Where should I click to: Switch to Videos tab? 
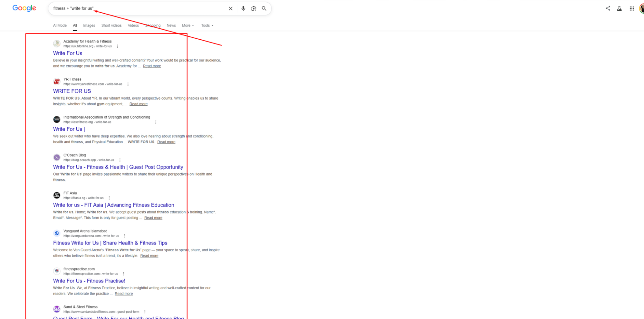pyautogui.click(x=133, y=25)
